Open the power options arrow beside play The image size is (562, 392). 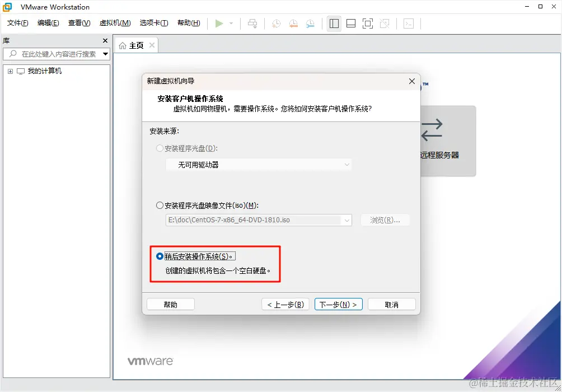(231, 24)
